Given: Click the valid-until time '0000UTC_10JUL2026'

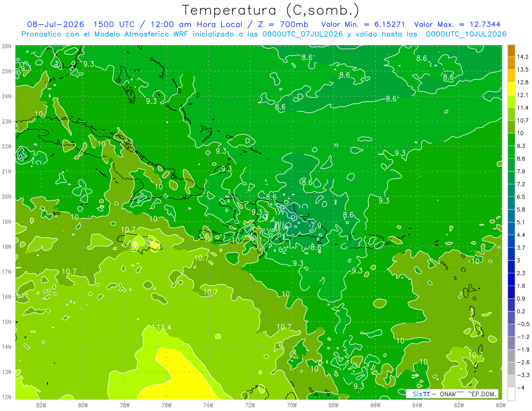Looking at the screenshot, I should [466, 34].
